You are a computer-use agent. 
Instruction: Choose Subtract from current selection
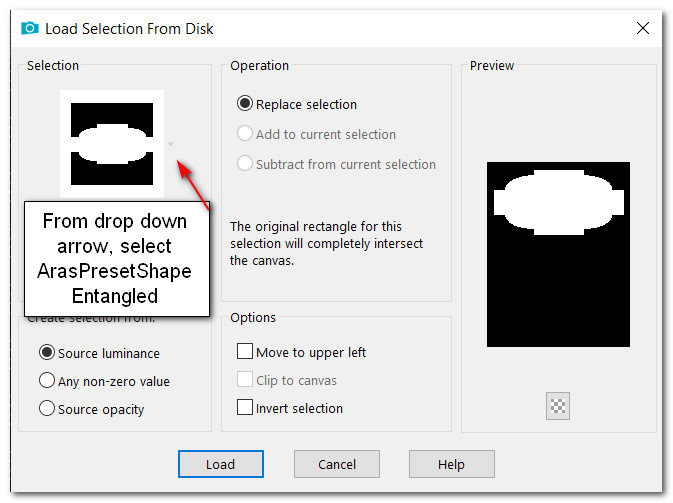pyautogui.click(x=245, y=164)
